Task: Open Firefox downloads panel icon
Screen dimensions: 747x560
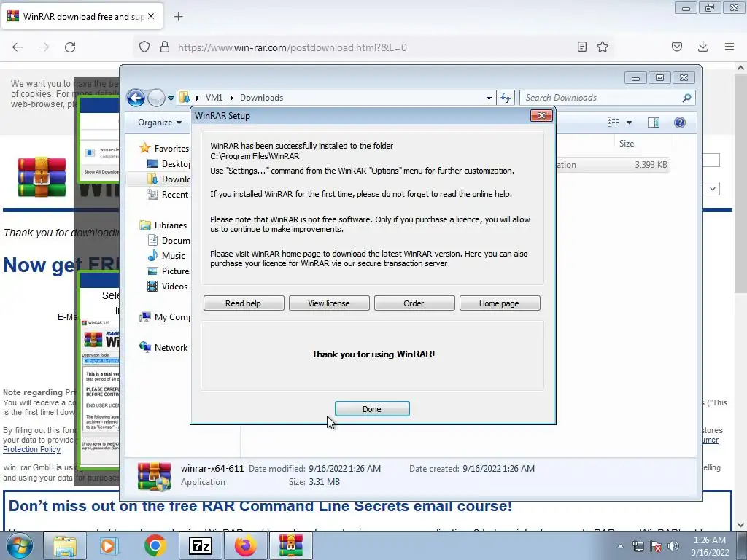Action: 703,47
